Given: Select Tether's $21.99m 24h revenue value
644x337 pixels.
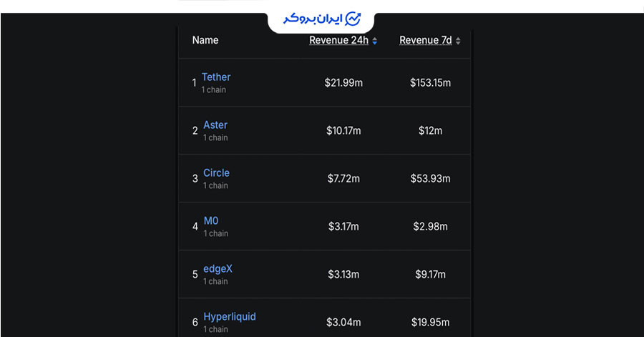Looking at the screenshot, I should [343, 83].
